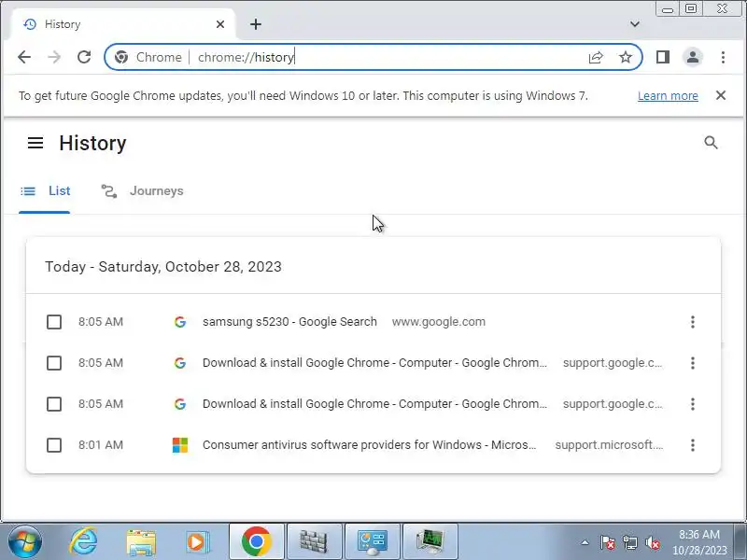Image resolution: width=747 pixels, height=560 pixels.
Task: Search history with magnifier icon
Action: pos(711,143)
